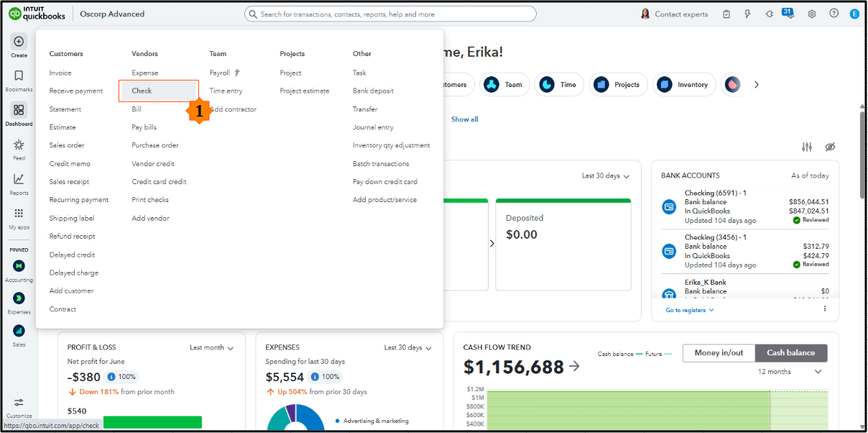
Task: Open the Projects shortcut pill
Action: pos(619,85)
